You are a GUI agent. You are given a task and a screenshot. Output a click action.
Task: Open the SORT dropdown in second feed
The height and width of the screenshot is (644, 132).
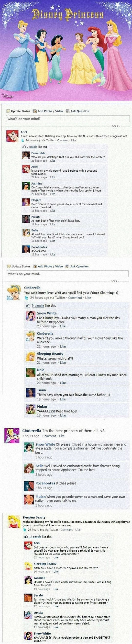(x=115, y=281)
